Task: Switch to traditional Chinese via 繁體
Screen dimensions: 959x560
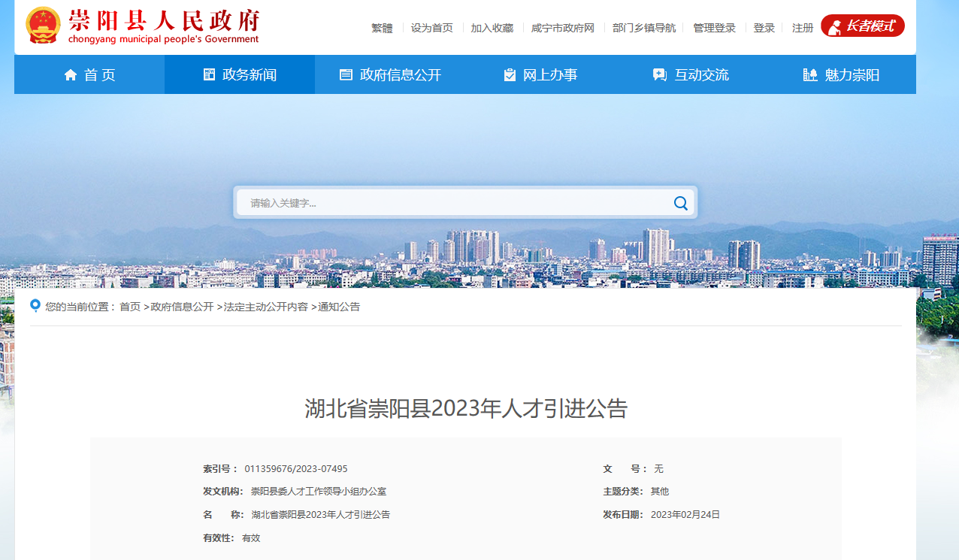Action: (382, 28)
